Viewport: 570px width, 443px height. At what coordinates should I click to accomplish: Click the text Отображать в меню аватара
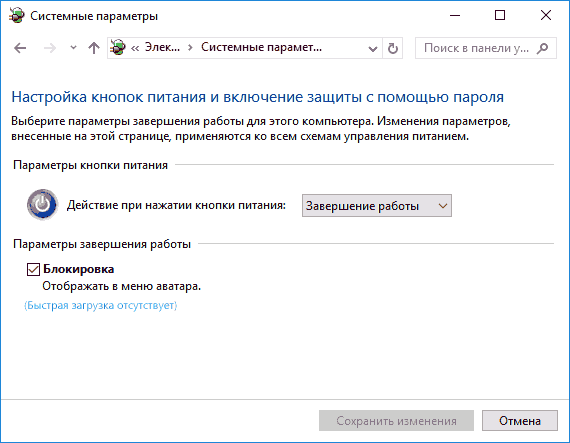121,286
